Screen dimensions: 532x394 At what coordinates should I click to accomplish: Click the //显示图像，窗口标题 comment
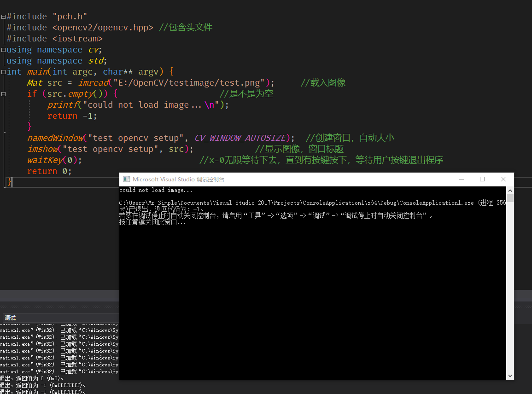point(299,149)
